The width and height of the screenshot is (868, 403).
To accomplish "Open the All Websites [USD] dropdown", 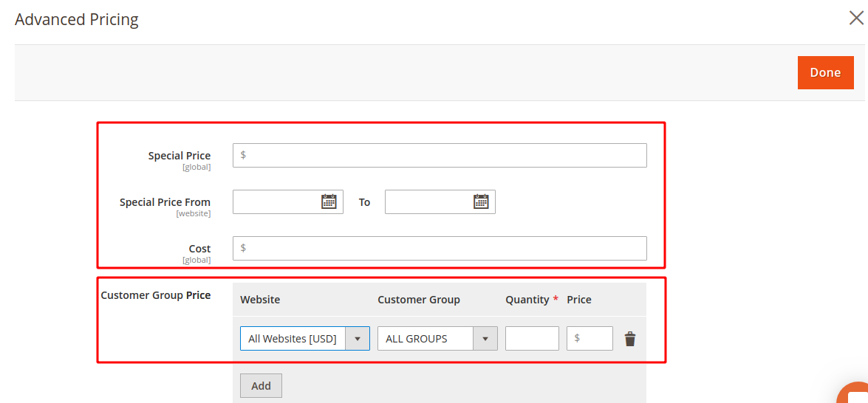I will [305, 338].
